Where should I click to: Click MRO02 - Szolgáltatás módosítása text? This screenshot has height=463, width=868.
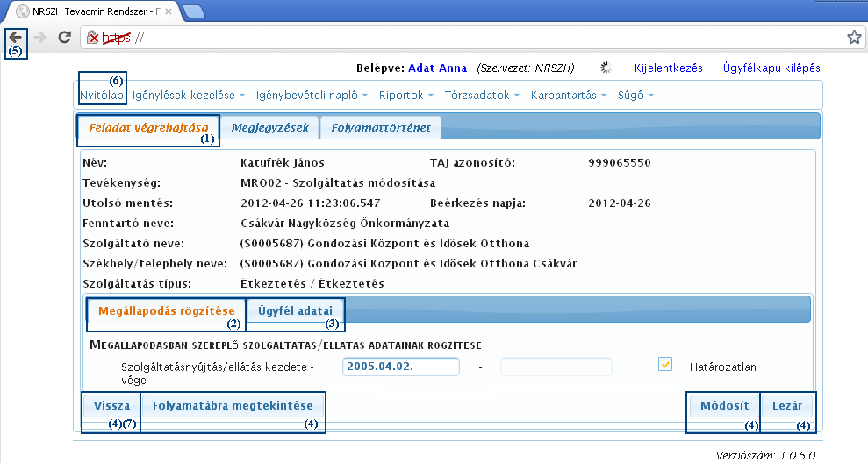point(338,183)
